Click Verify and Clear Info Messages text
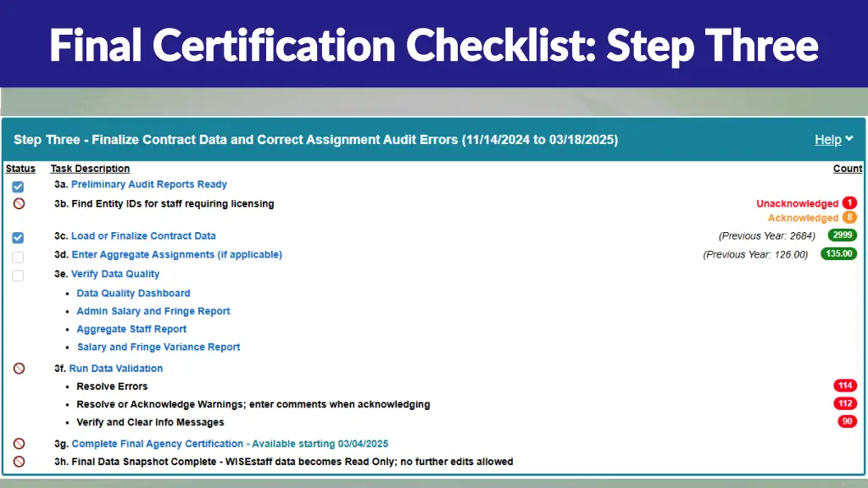Image resolution: width=868 pixels, height=488 pixels. (x=150, y=422)
